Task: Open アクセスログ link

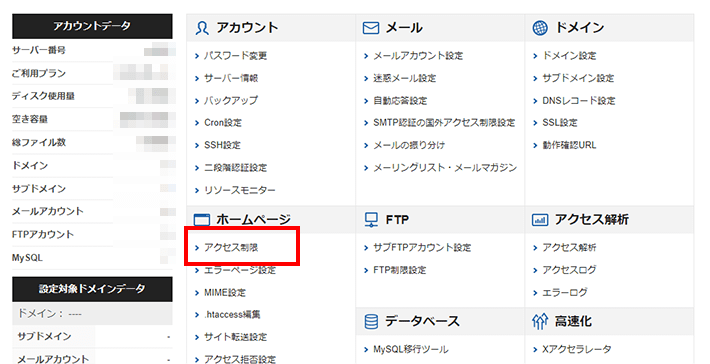Action: pos(569,270)
